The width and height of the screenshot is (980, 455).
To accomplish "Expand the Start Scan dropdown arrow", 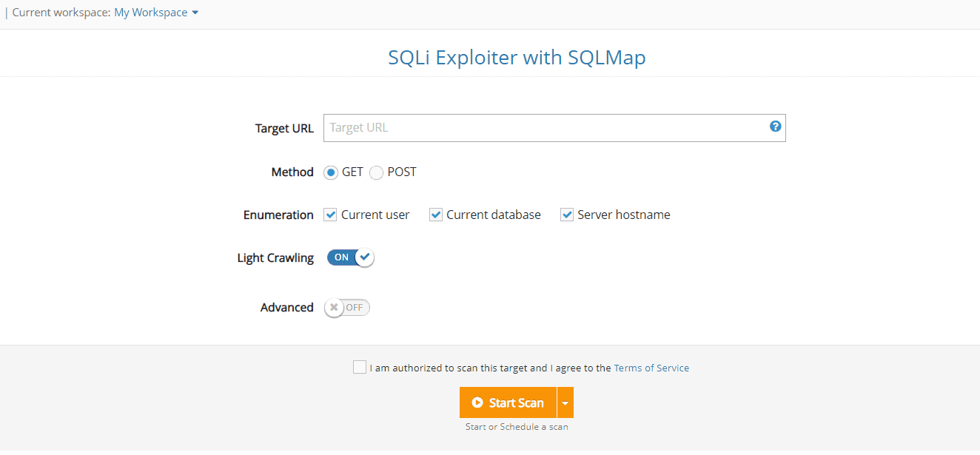I will pyautogui.click(x=565, y=402).
